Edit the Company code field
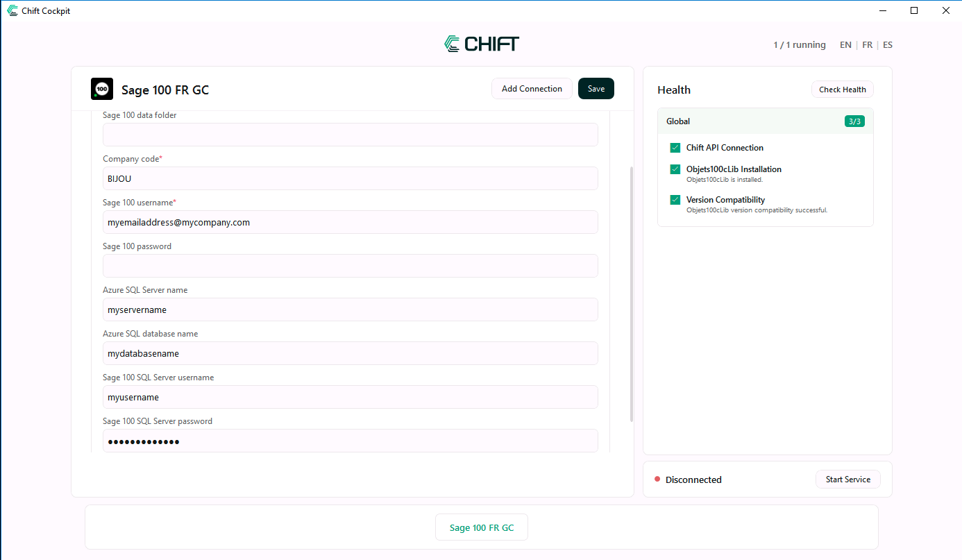The width and height of the screenshot is (962, 560). pyautogui.click(x=351, y=178)
